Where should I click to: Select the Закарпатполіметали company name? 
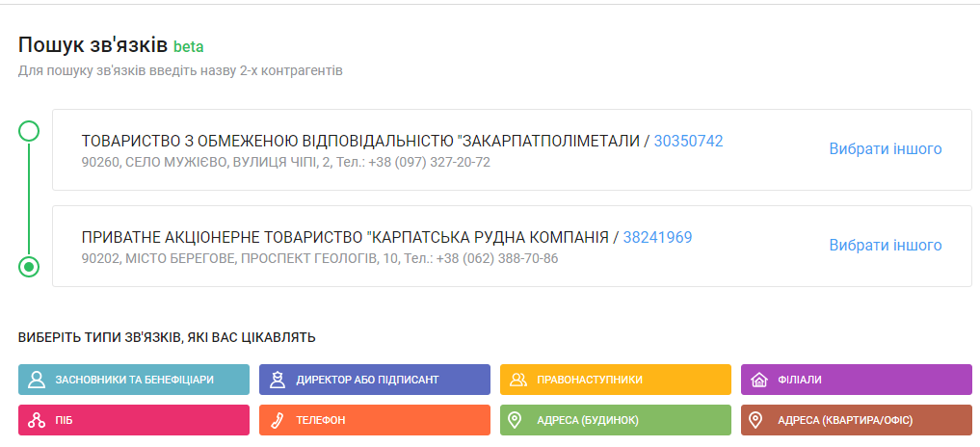click(x=360, y=141)
